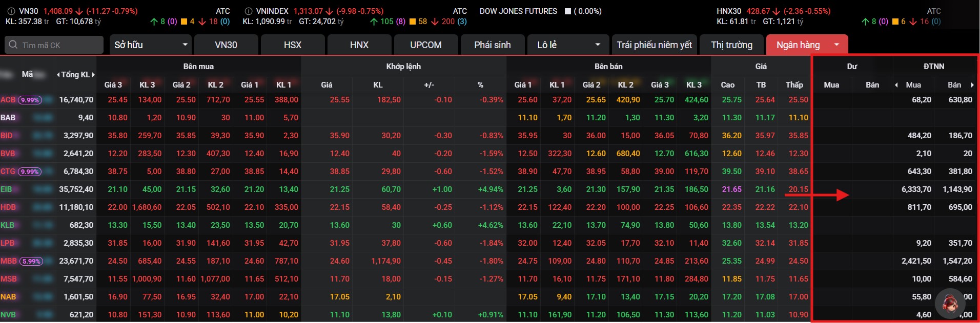
Task: Click MBB total volume 23,671,70
Action: point(76,261)
